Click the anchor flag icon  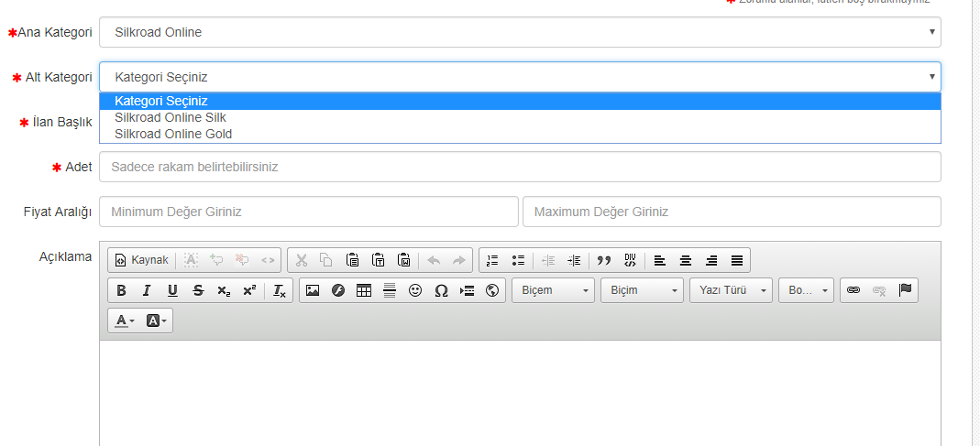[x=905, y=290]
